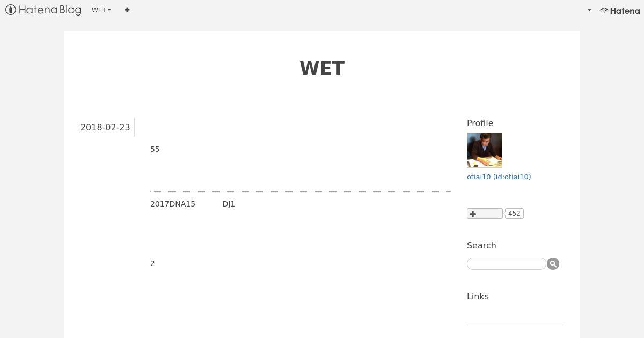Expand the WET blog dropdown menu

click(101, 10)
